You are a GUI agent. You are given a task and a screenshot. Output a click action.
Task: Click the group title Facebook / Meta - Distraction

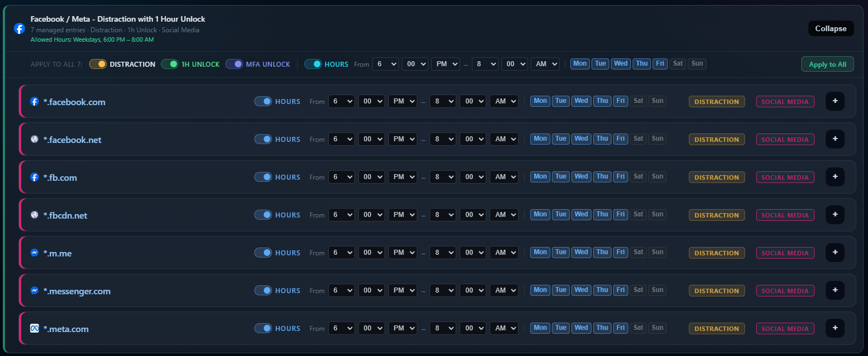click(x=118, y=19)
